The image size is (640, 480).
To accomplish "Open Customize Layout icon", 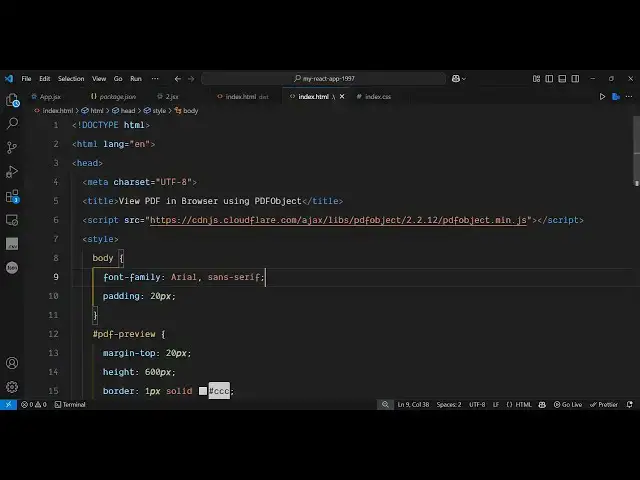I will point(536,78).
